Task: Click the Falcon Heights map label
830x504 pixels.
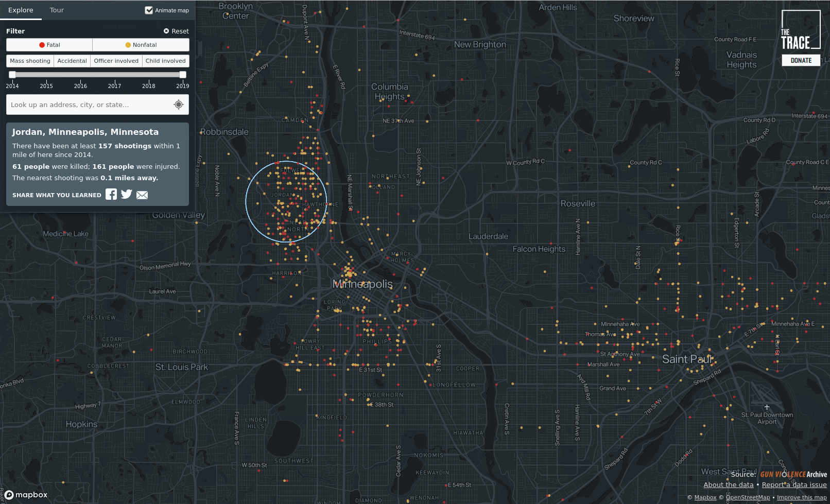Action: tap(539, 249)
